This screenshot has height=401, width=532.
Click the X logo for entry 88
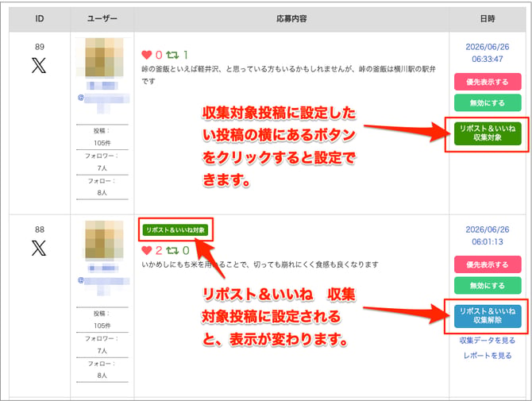(39, 249)
